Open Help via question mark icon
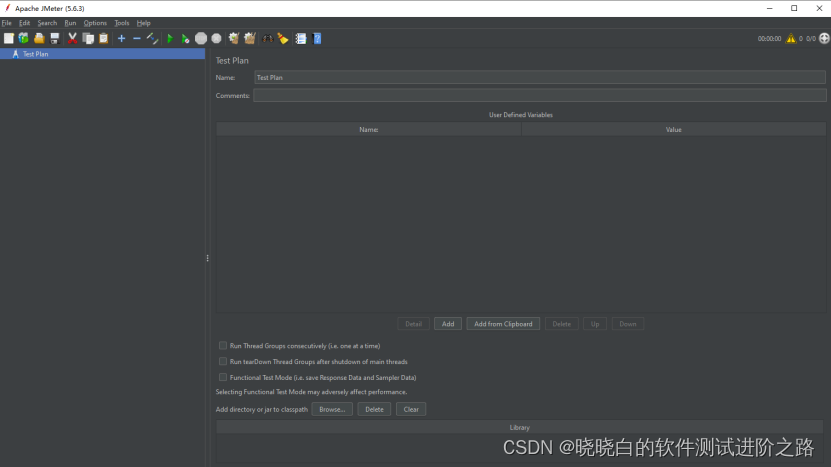The image size is (831, 467). coord(317,38)
